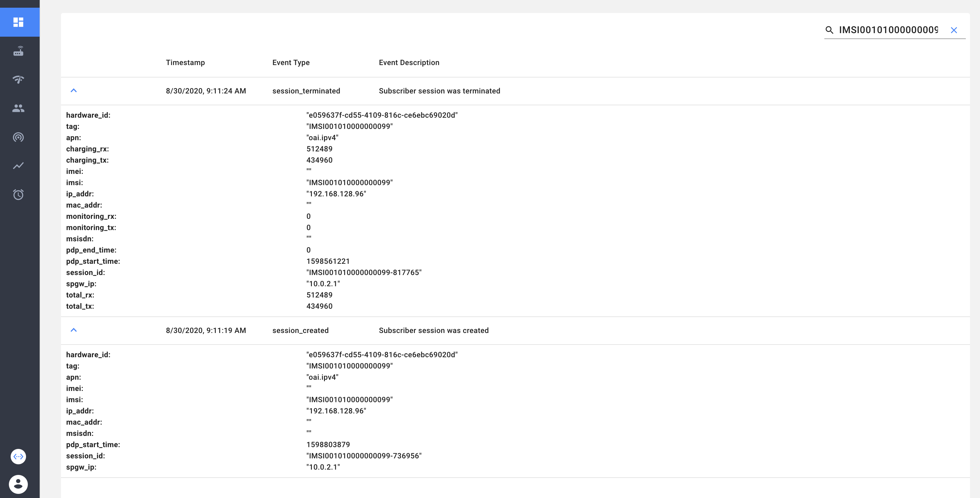The height and width of the screenshot is (498, 980).
Task: Click the session_terminated event description link
Action: coord(439,91)
